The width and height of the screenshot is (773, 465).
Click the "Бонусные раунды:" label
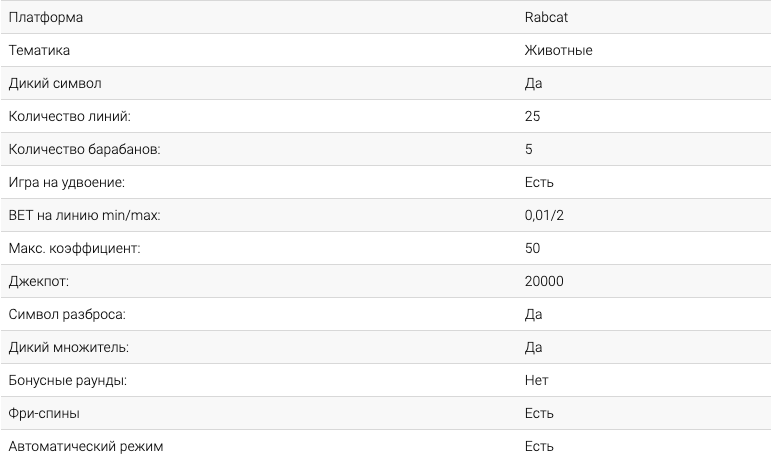point(67,380)
